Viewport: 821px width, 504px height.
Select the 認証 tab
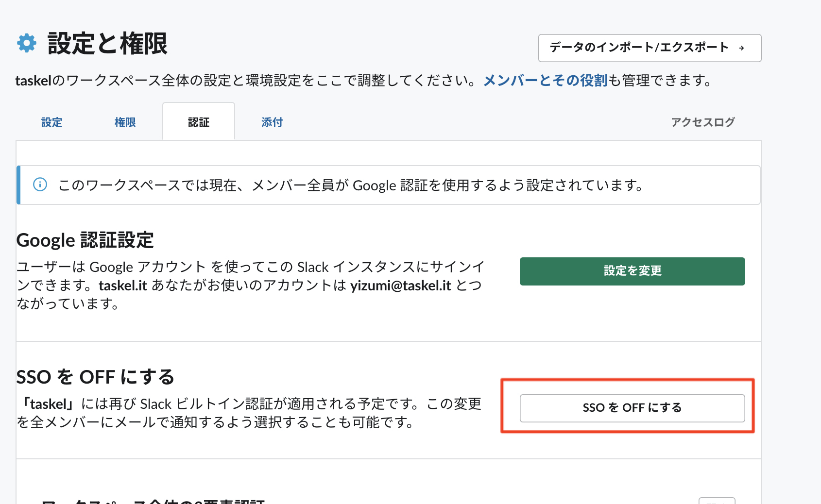(199, 122)
